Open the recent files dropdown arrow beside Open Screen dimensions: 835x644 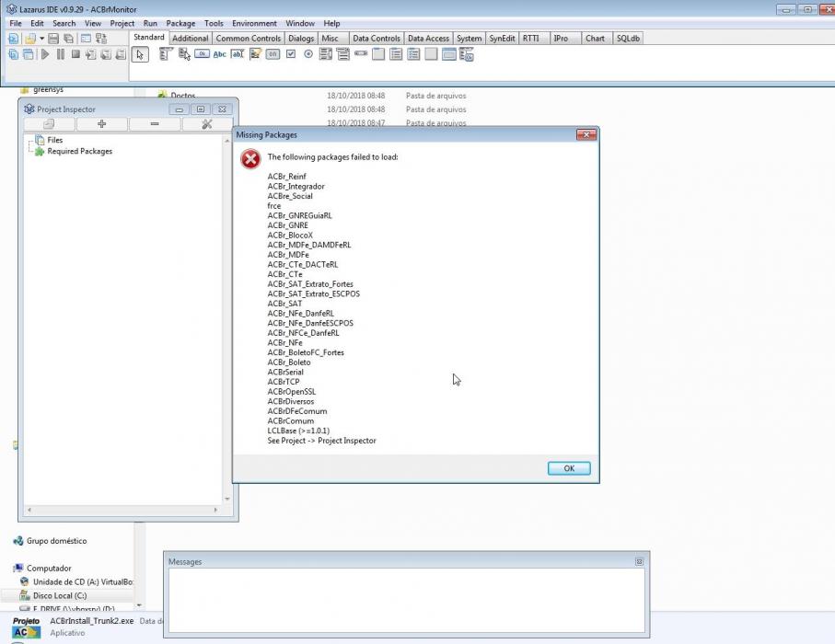pyautogui.click(x=41, y=39)
